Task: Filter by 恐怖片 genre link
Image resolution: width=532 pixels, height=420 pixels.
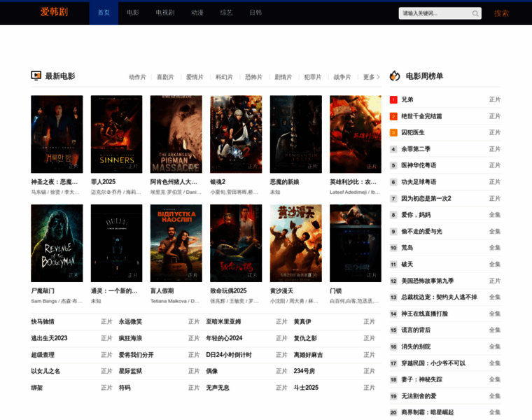Action: (x=253, y=77)
